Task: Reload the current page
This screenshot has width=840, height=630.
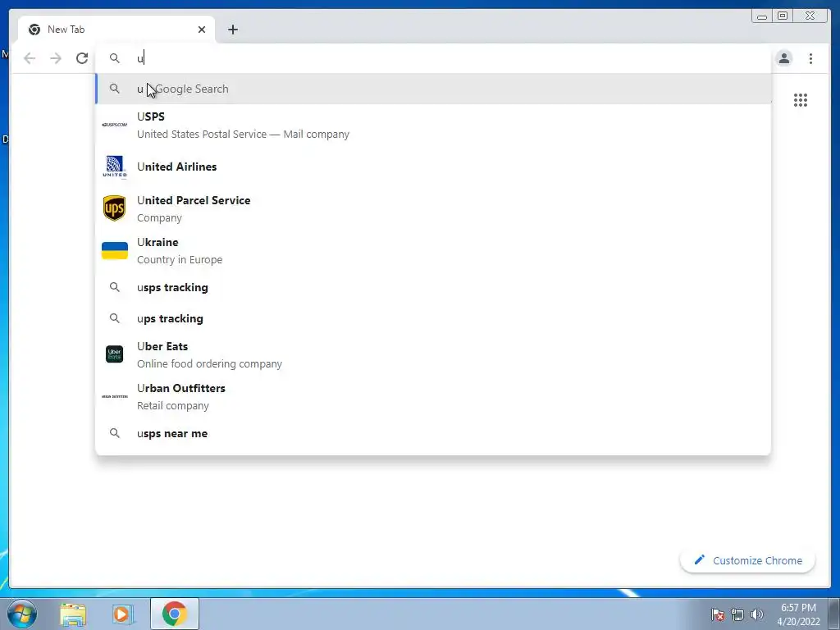Action: click(82, 58)
